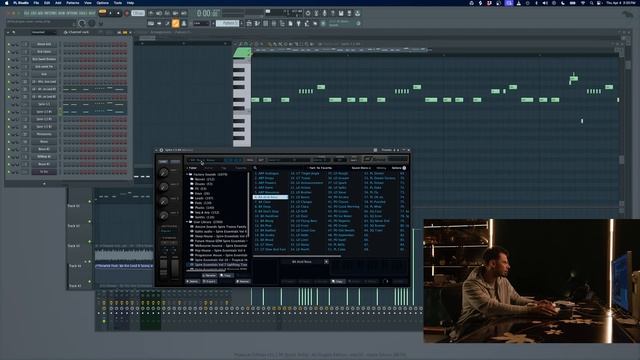Open the Keys folder in Spire browser
Image resolution: width=640 pixels, height=360 pixels.
tap(202, 193)
